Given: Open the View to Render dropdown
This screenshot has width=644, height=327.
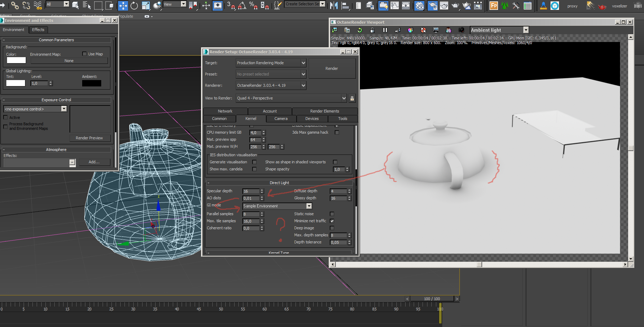Looking at the screenshot, I should coord(291,98).
